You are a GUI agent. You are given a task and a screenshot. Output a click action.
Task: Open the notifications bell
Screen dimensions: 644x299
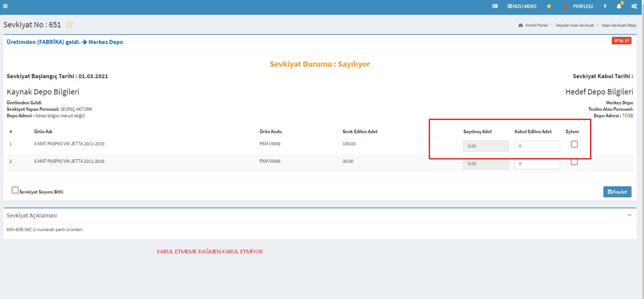pos(619,6)
